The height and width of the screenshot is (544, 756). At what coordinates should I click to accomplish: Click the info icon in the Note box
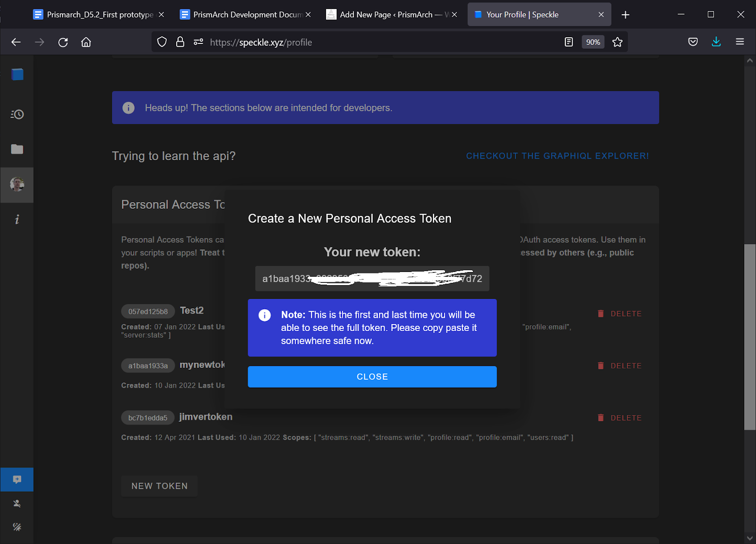[x=265, y=315]
